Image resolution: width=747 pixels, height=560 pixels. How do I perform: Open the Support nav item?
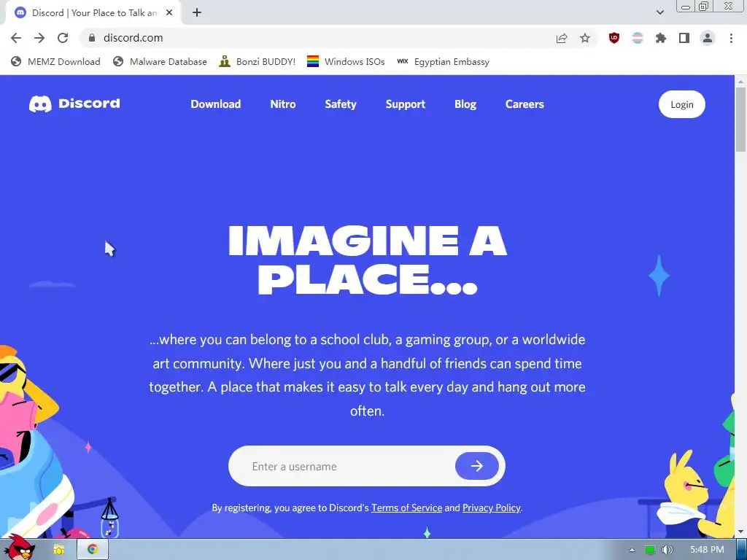pyautogui.click(x=406, y=104)
